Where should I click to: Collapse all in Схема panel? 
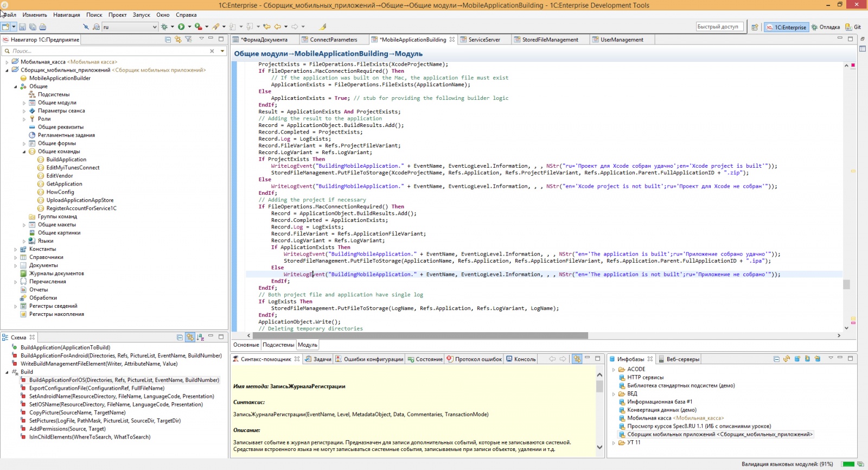point(180,337)
